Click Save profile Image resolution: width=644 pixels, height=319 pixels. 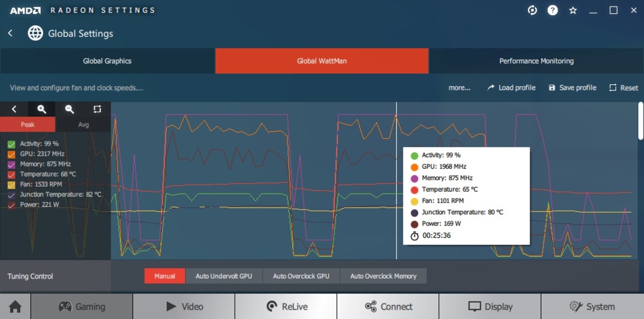coord(572,88)
